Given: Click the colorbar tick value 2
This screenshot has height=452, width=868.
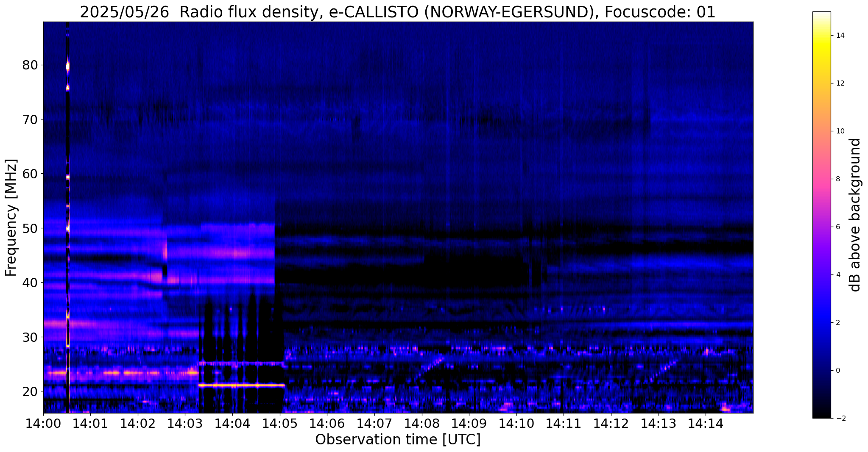Looking at the screenshot, I should 837,323.
